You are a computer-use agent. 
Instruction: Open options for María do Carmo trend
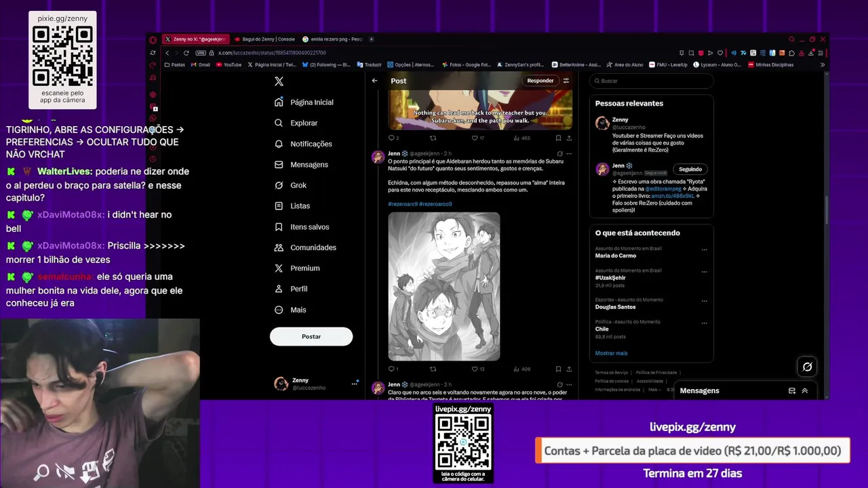click(x=705, y=249)
